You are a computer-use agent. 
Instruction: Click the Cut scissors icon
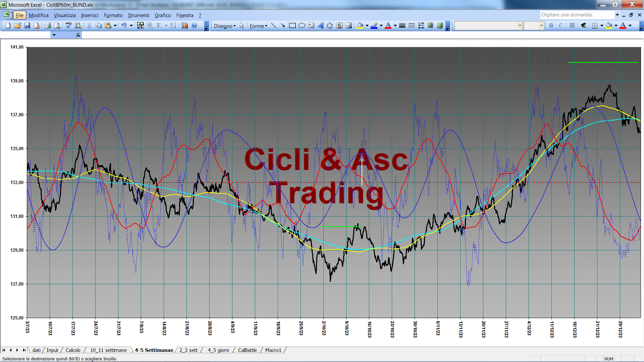pyautogui.click(x=89, y=25)
